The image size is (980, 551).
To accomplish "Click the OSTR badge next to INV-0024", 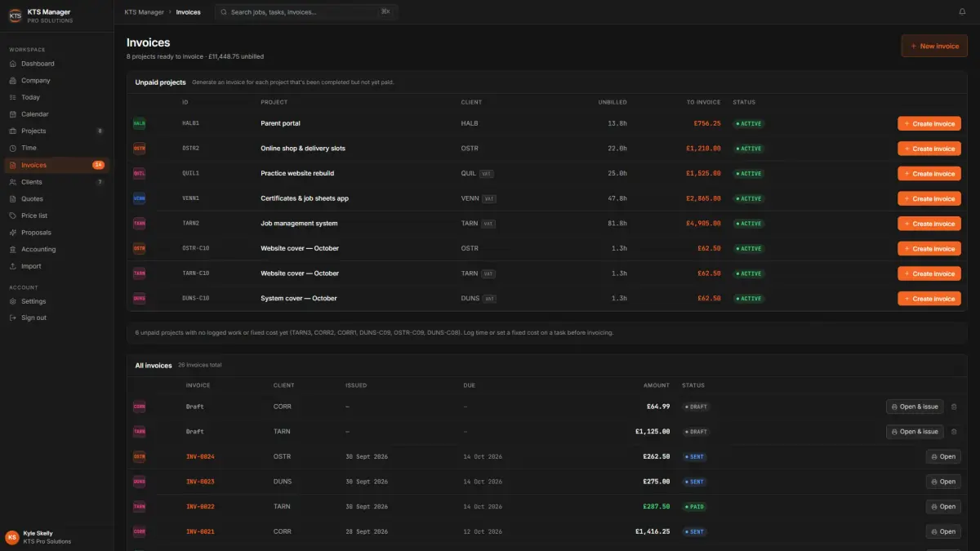I will coord(140,456).
